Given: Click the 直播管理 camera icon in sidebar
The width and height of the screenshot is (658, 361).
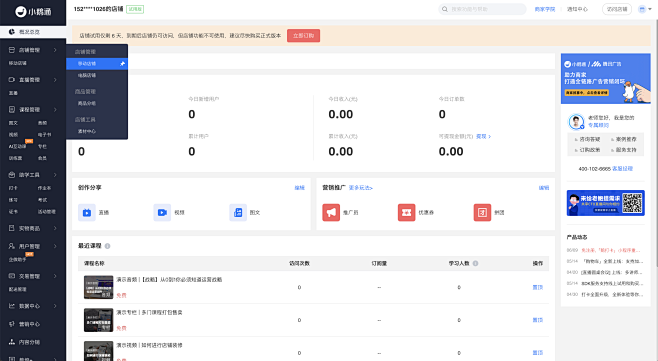Looking at the screenshot, I should [x=12, y=80].
